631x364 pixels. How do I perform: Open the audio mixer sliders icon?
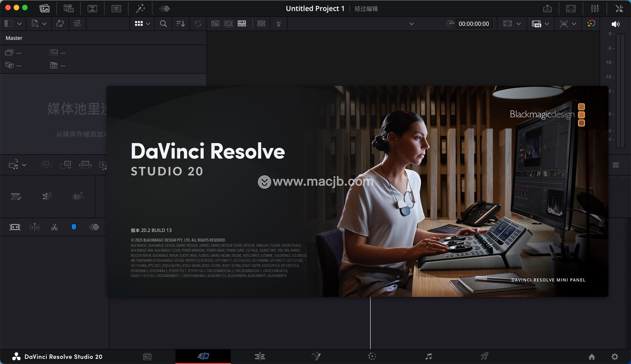tap(595, 9)
